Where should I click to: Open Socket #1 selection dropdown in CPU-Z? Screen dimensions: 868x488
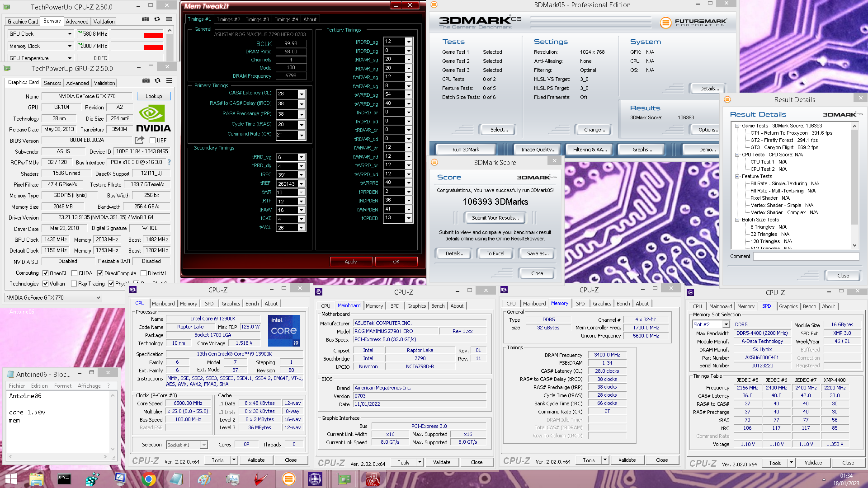click(204, 445)
